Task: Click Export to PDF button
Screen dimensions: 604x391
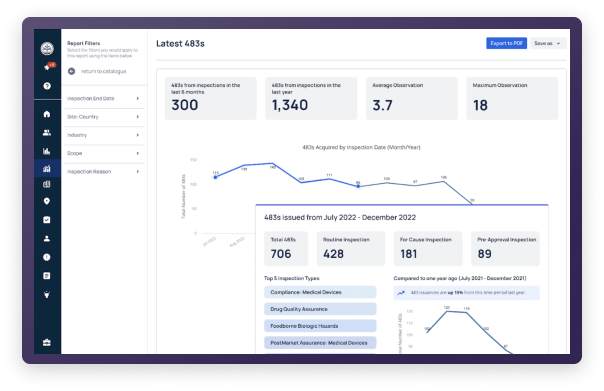Action: [x=506, y=43]
